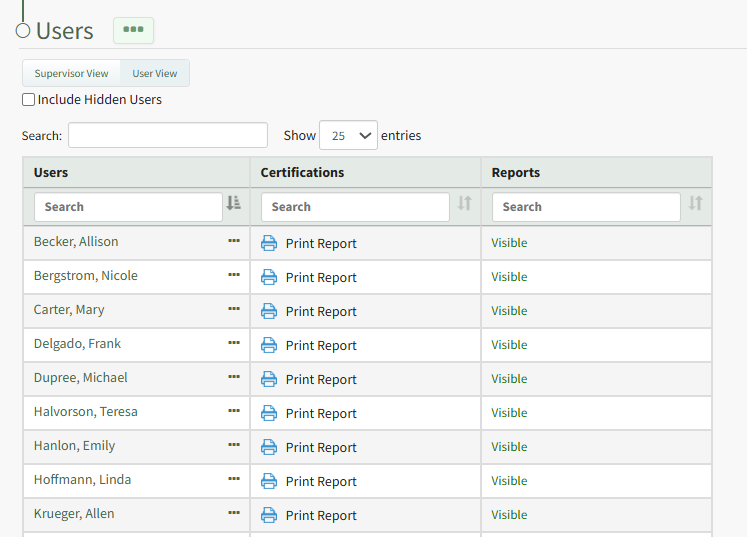Open options menu for Bergstrom, Nicole
The width and height of the screenshot is (747, 537).
coord(234,275)
